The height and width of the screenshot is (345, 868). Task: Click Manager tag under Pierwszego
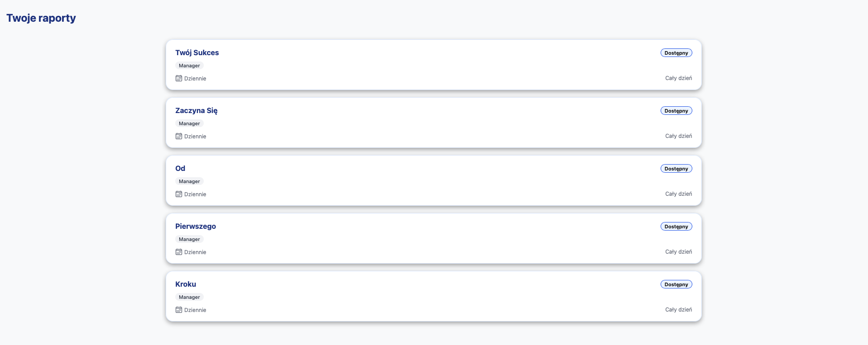[189, 239]
